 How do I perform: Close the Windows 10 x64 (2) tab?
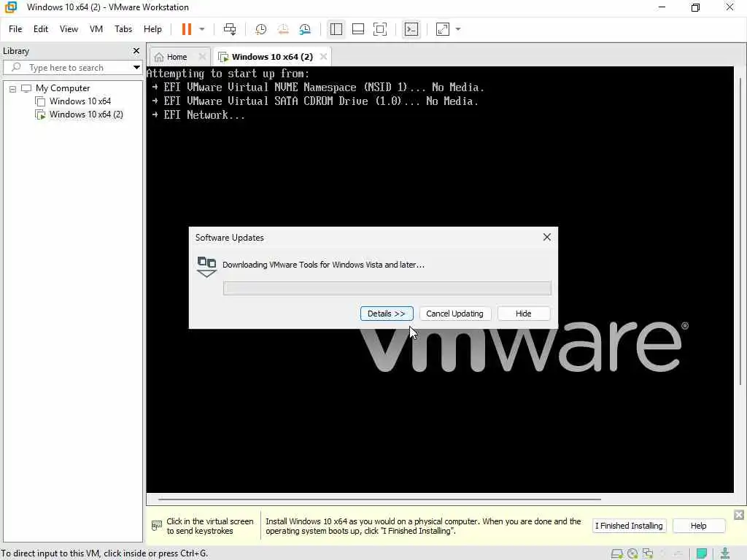coord(323,56)
